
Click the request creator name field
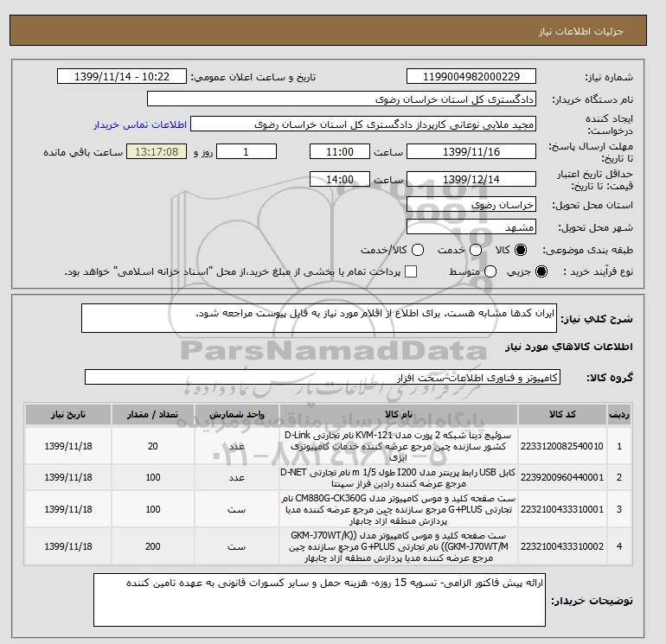point(363,124)
